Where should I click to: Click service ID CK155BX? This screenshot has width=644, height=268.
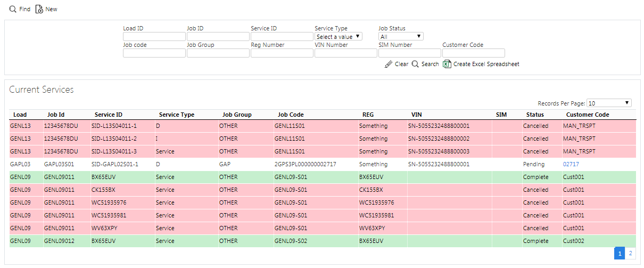(104, 190)
